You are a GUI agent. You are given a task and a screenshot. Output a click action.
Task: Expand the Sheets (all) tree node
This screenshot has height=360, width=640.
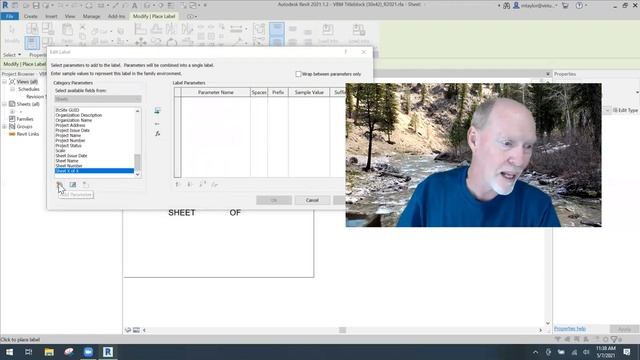point(4,104)
